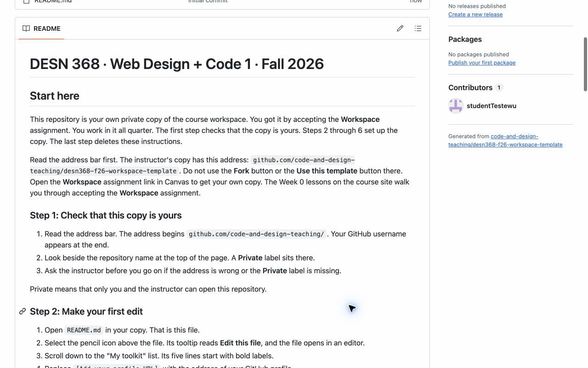Click 'Edit this file' bold text

point(240,343)
